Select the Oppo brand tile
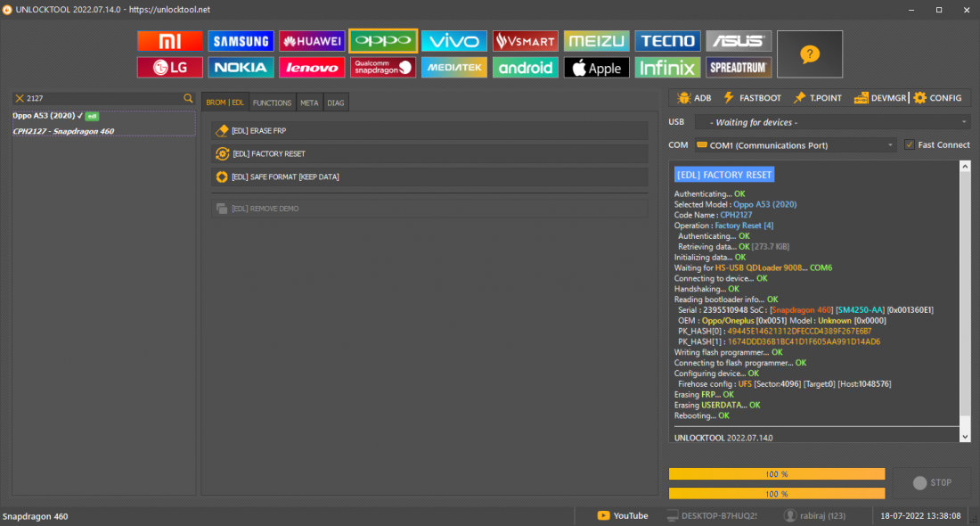Screen dimensions: 980x526 click(x=383, y=41)
